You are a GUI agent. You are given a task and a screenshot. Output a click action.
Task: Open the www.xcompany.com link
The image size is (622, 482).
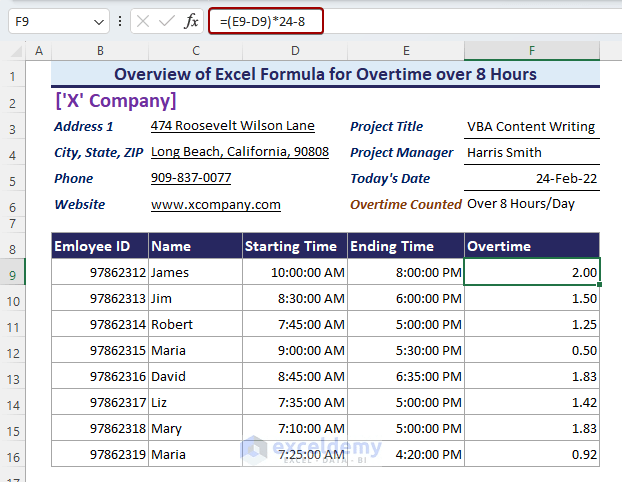216,204
